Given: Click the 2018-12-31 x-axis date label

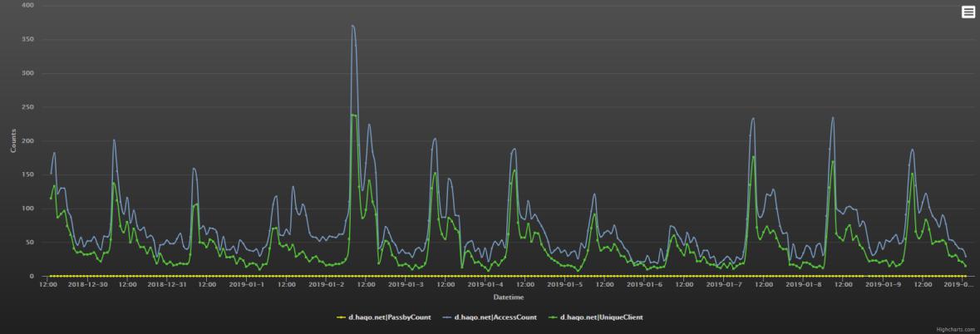Looking at the screenshot, I should pyautogui.click(x=167, y=284).
